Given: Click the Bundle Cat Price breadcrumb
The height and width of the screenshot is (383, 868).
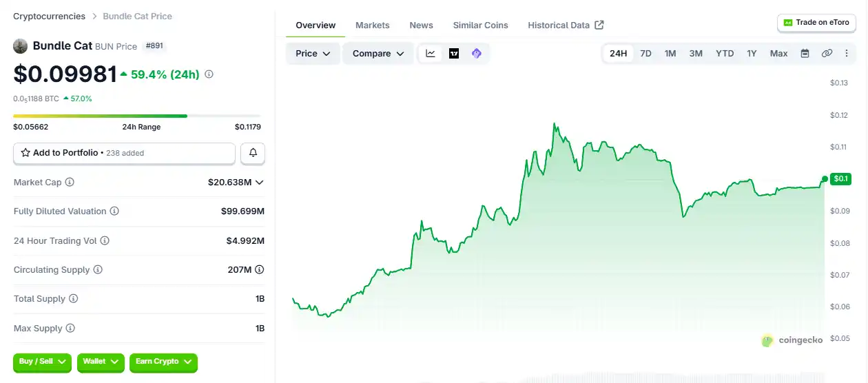Looking at the screenshot, I should pos(138,16).
